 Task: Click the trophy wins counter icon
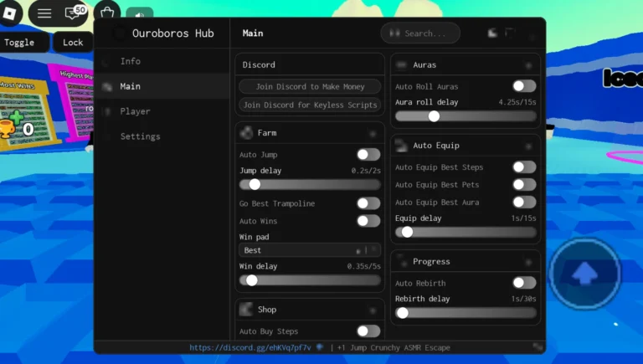(8, 130)
